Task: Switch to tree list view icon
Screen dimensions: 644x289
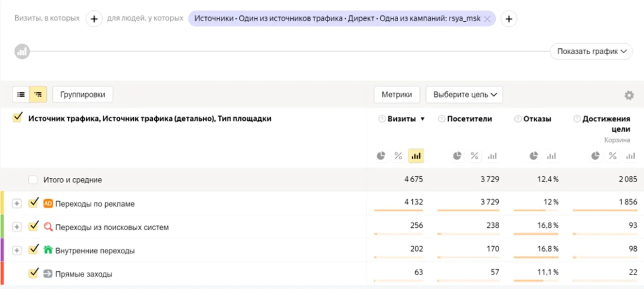Action: [x=38, y=95]
